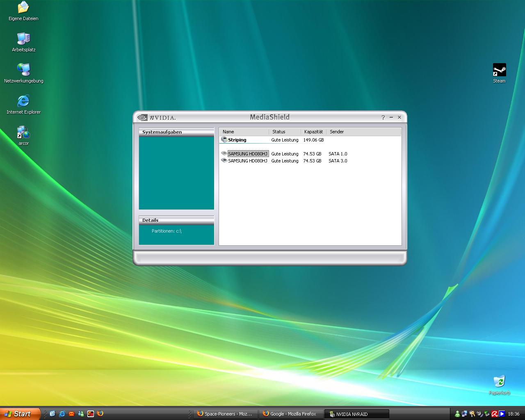Screen dimensions: 525x420
Task: Select the Striping array icon
Action: (x=224, y=140)
